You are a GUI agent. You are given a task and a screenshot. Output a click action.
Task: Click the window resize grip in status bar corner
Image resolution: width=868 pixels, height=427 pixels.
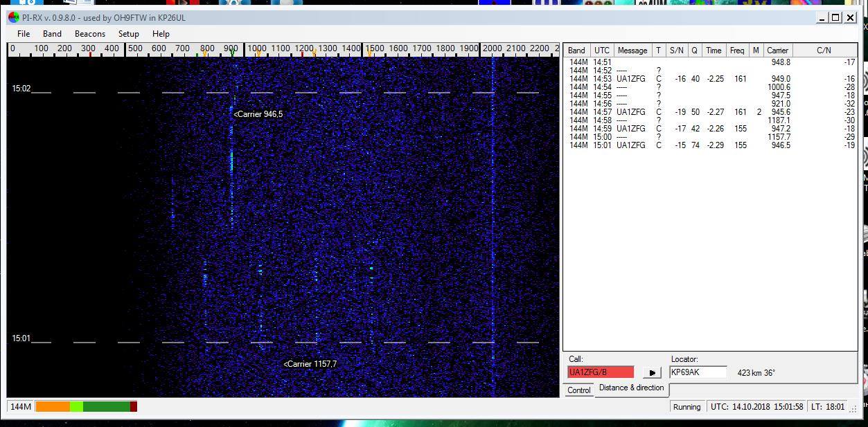853,408
